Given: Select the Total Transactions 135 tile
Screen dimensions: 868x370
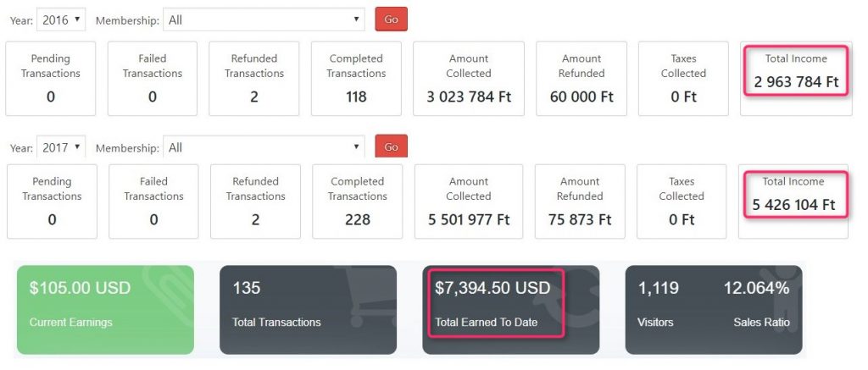Looking at the screenshot, I should [308, 309].
